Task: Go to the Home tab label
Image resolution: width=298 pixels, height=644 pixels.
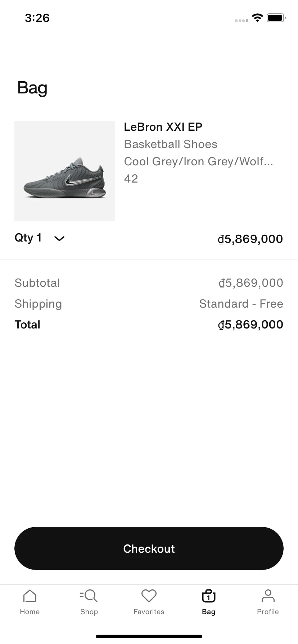Action: click(x=30, y=612)
